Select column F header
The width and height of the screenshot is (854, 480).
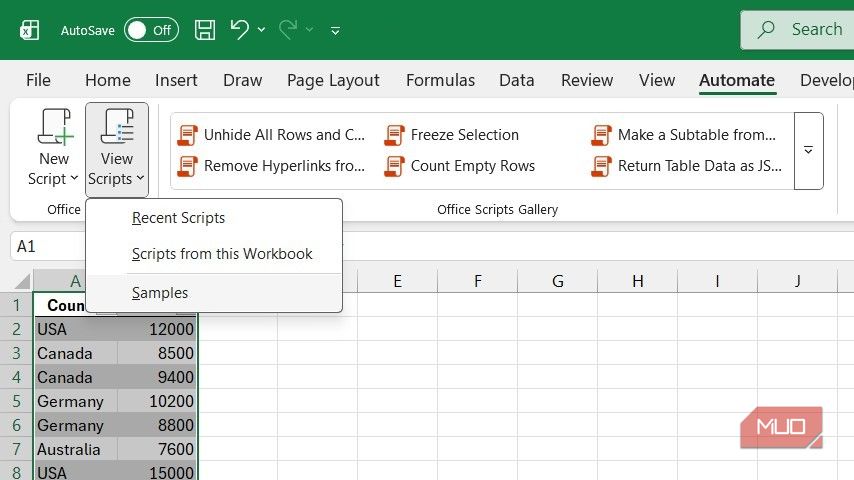tap(478, 281)
